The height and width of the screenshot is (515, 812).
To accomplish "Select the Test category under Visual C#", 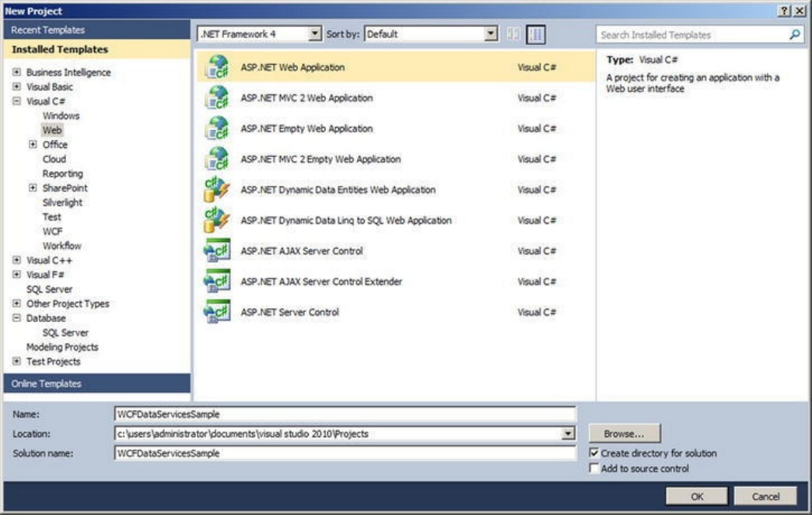I will (52, 217).
